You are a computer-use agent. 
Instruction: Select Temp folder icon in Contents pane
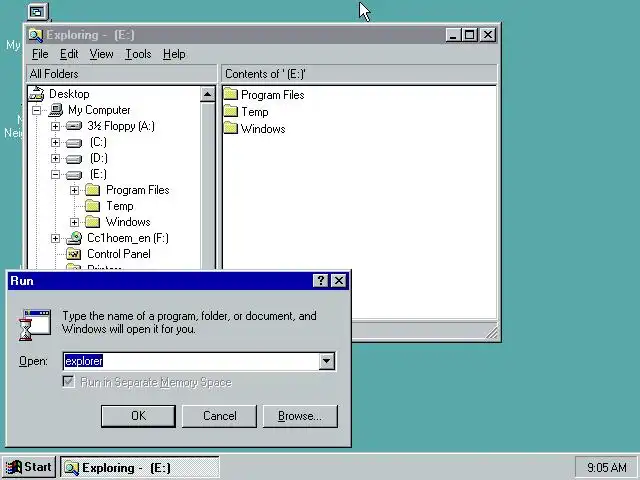(231, 111)
